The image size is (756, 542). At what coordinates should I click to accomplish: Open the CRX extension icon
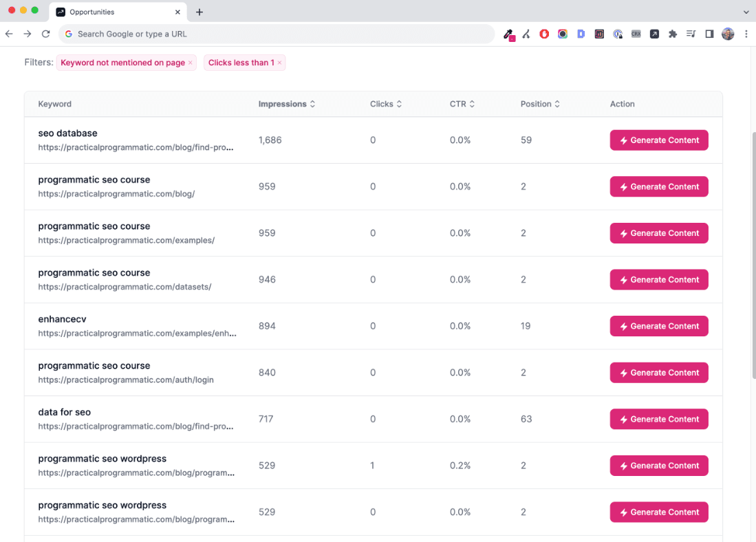(636, 34)
